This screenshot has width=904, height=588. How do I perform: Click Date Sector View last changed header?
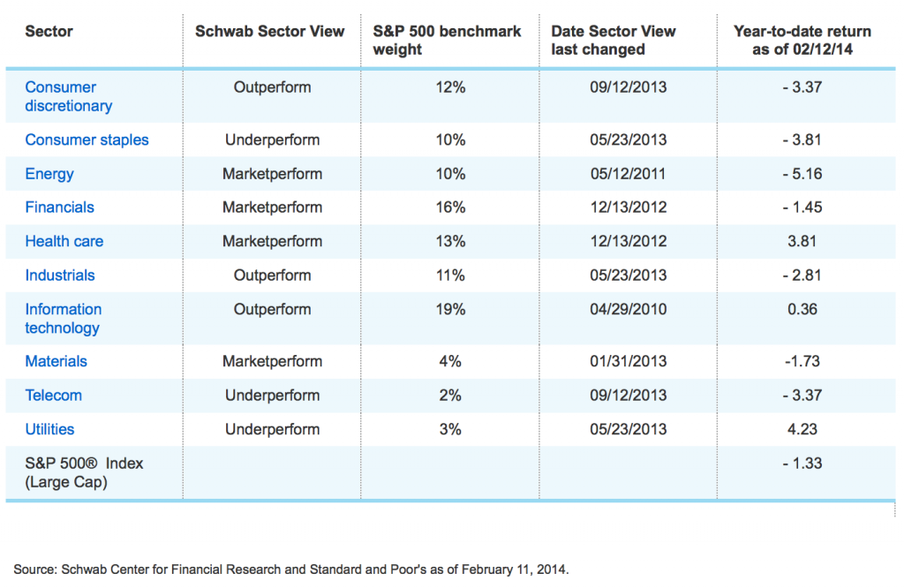tap(614, 40)
